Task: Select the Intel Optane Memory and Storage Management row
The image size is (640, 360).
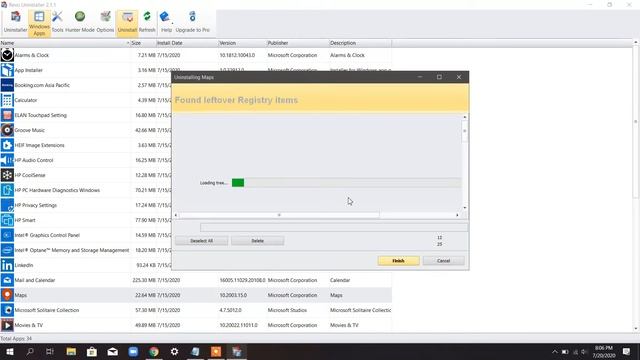Action: coord(196,250)
